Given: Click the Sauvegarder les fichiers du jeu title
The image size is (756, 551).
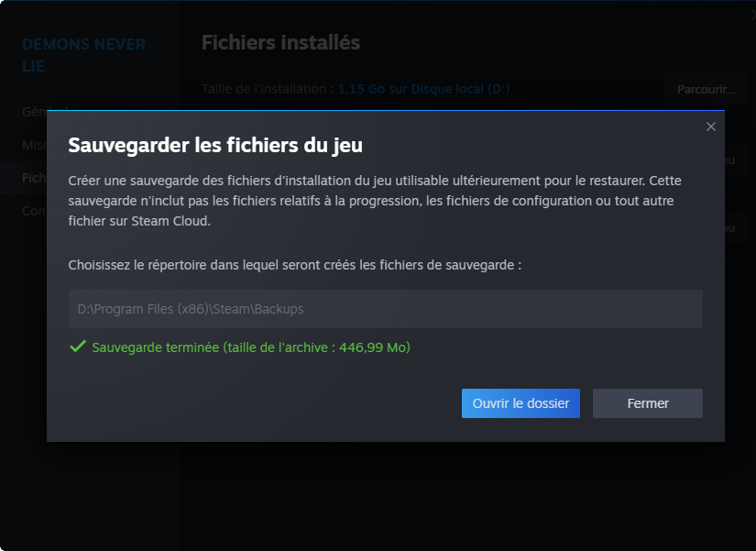Looking at the screenshot, I should coord(215,145).
